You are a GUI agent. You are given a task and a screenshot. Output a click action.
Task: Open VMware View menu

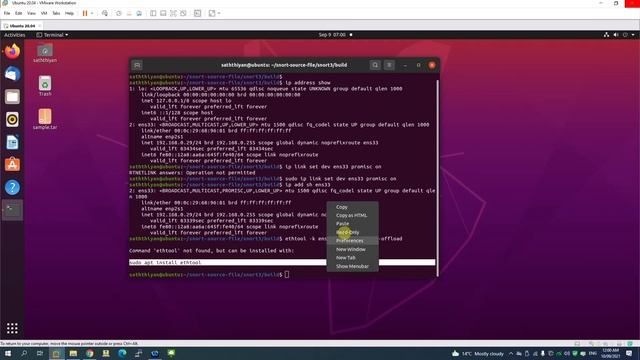(x=31, y=13)
